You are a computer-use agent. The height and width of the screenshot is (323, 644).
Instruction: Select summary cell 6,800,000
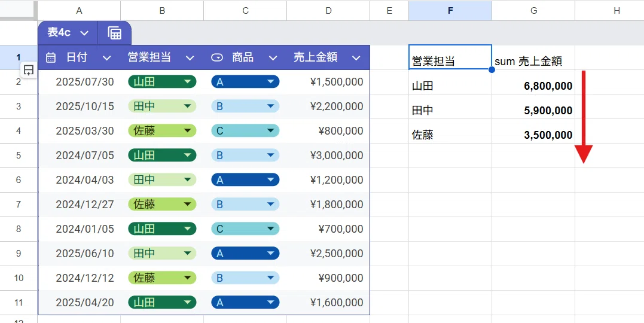(x=533, y=82)
